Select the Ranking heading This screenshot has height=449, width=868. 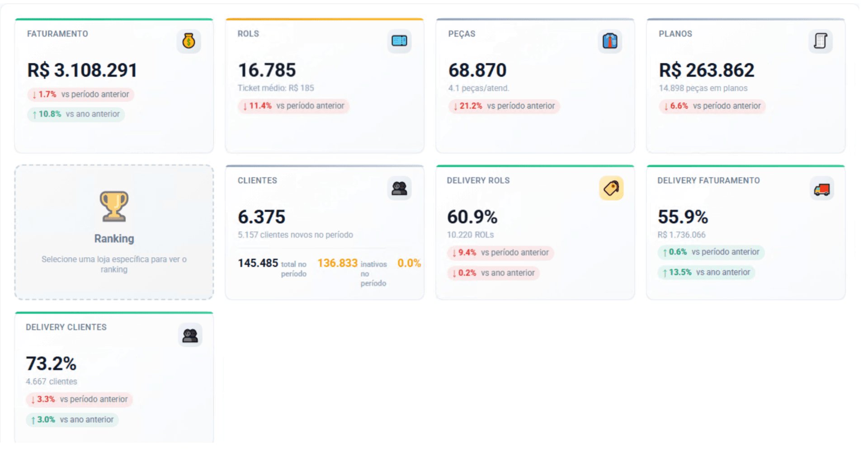pyautogui.click(x=114, y=238)
